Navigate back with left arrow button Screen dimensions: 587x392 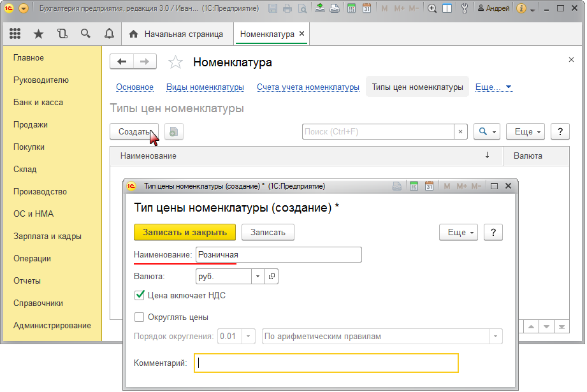[x=122, y=62]
